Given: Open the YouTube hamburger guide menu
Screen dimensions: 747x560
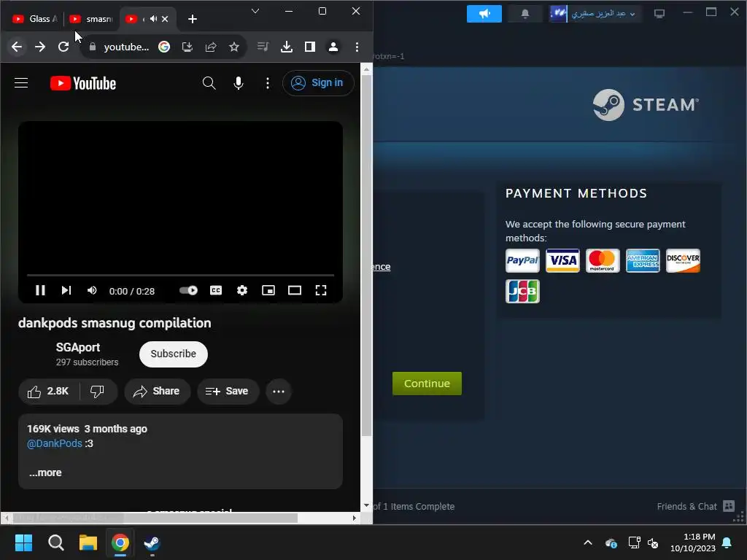Looking at the screenshot, I should click(21, 83).
